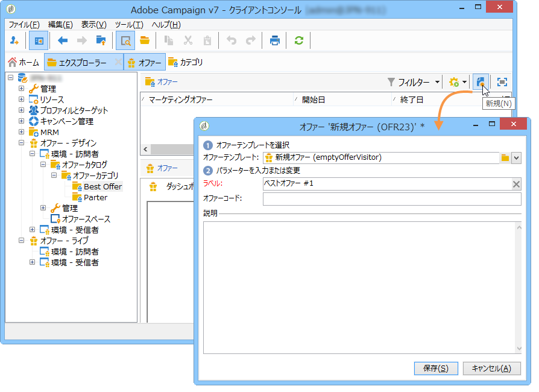Open the ヘルプ(H) menu
This screenshot has height=392, width=539.
pyautogui.click(x=166, y=25)
